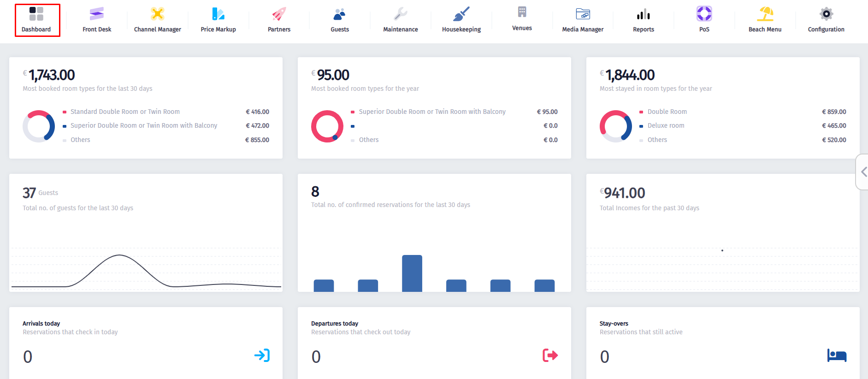Click the "€ 520.00" amount

click(x=834, y=140)
